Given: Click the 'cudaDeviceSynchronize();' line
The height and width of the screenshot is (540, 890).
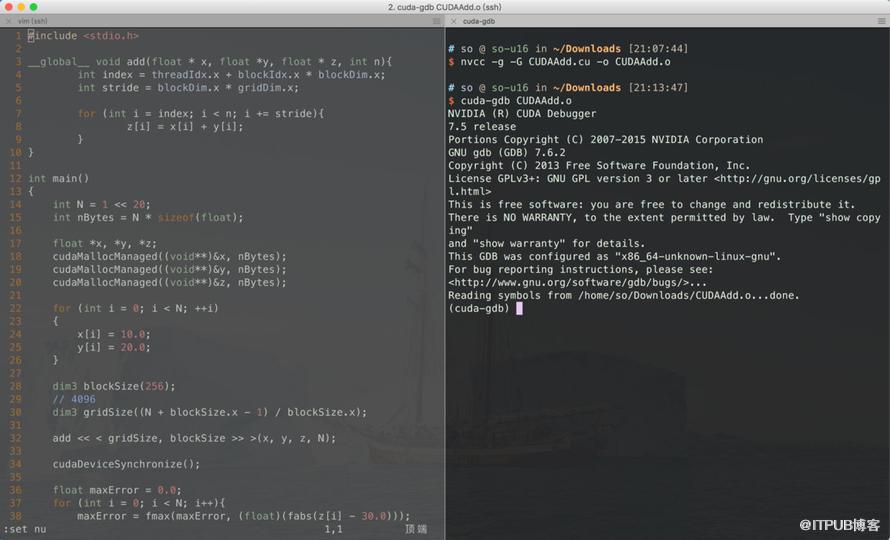Looking at the screenshot, I should pyautogui.click(x=127, y=464).
